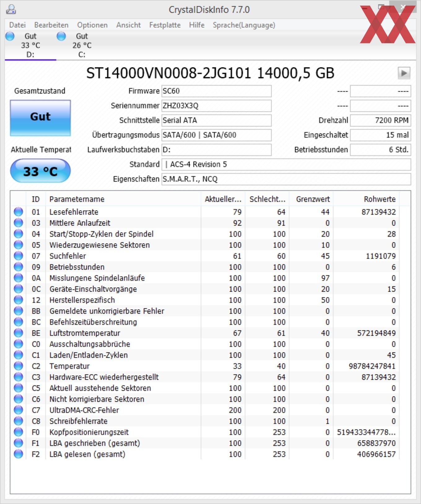Image resolution: width=421 pixels, height=504 pixels.
Task: Click the Gut health status button
Action: [40, 118]
